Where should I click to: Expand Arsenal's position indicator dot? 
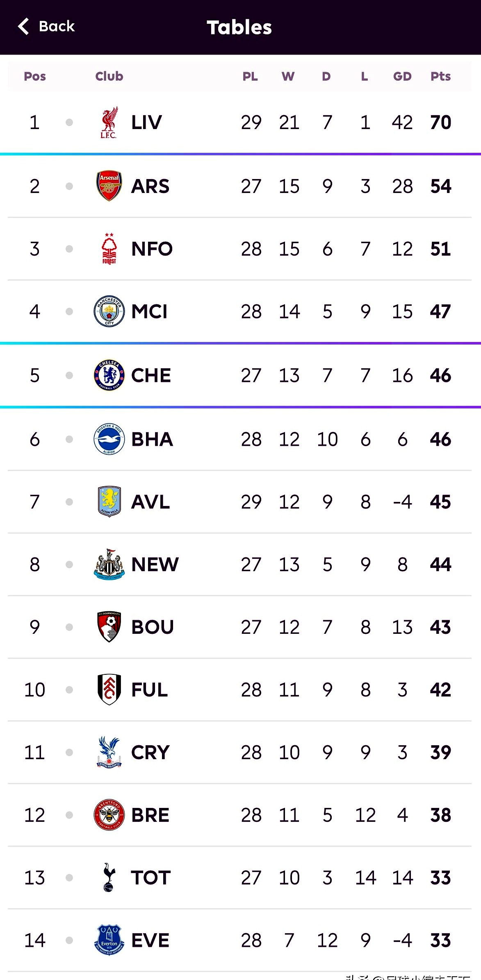coord(69,186)
